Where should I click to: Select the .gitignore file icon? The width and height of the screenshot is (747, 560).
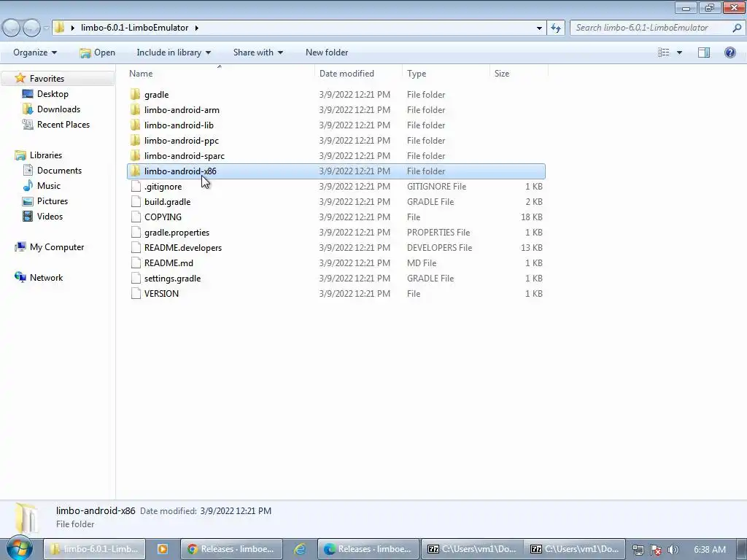136,186
